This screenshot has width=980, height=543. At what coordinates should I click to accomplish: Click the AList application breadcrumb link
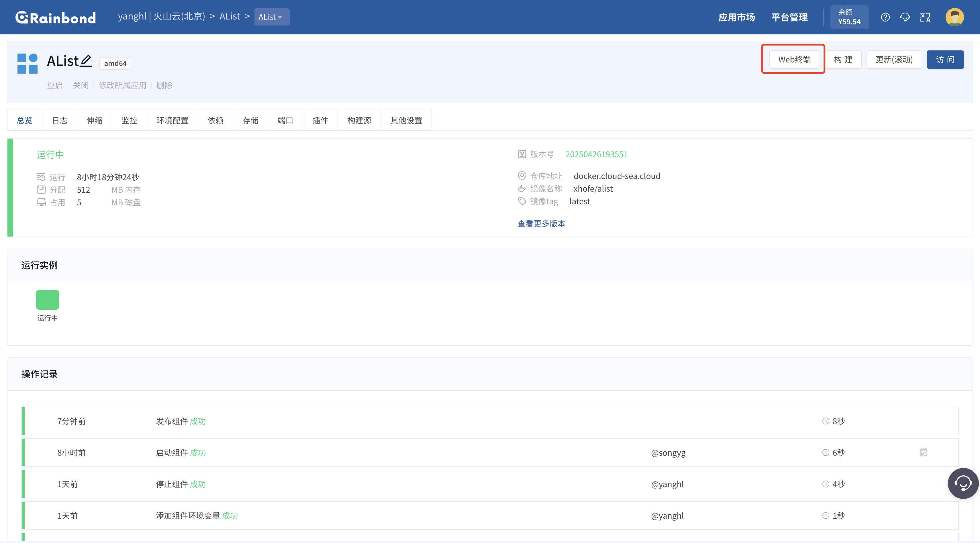pyautogui.click(x=230, y=16)
